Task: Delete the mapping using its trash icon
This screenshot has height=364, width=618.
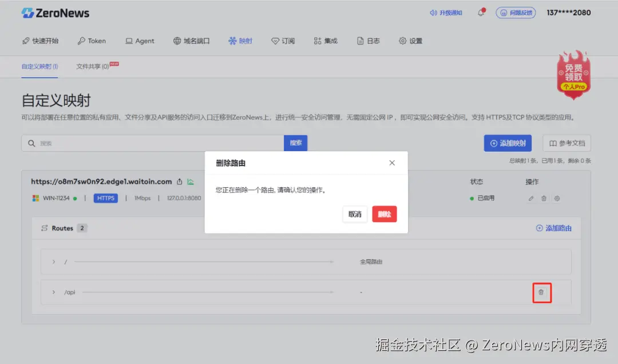Action: tap(544, 199)
